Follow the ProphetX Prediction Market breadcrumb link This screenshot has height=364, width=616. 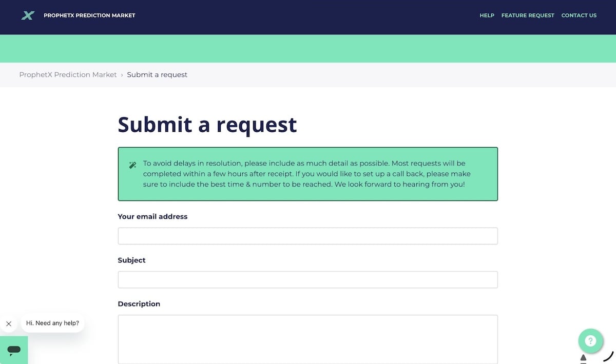click(x=68, y=75)
